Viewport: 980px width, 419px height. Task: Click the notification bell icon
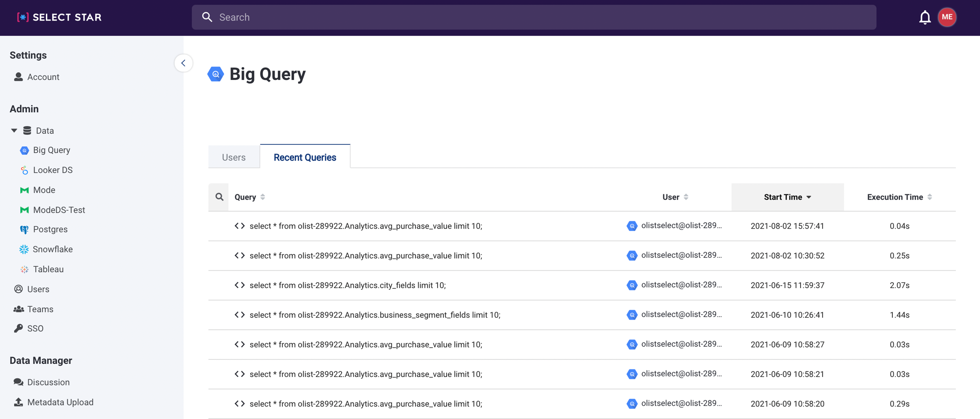click(925, 17)
